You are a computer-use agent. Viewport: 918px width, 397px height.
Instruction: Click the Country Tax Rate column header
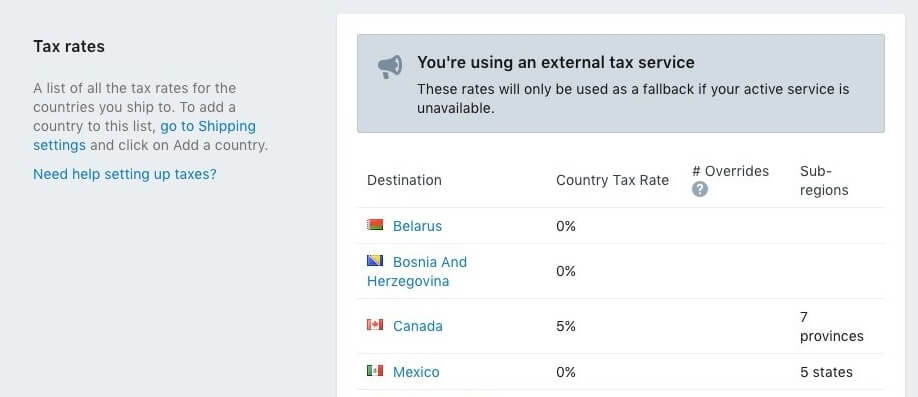point(612,180)
